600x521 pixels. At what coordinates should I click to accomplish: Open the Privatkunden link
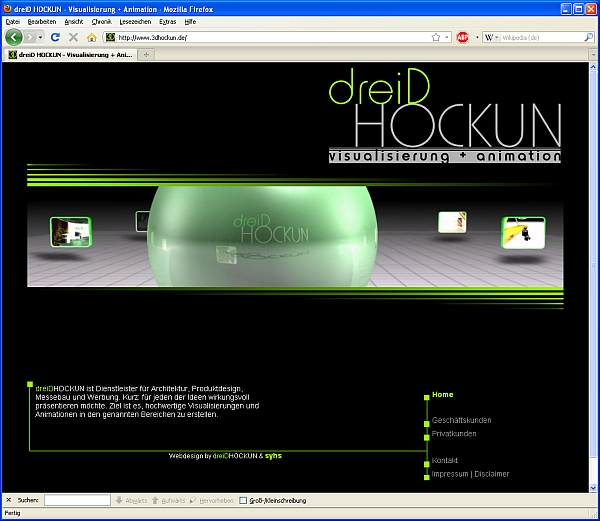pos(454,433)
